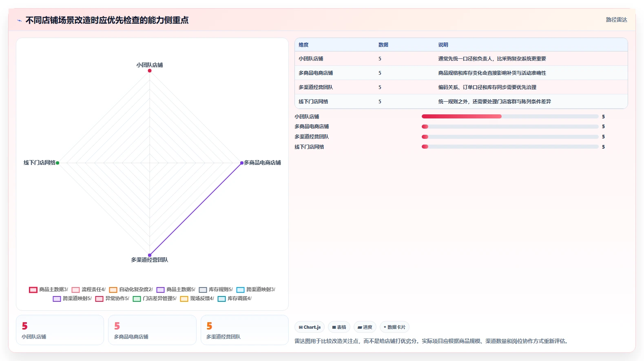Click the 线下门店网络 table row cell
Viewport: 644px width, 361px height.
[313, 102]
